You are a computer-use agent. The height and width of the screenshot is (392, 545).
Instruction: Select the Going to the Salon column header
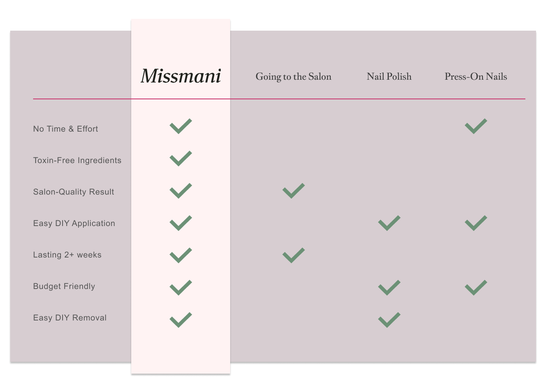coord(294,77)
